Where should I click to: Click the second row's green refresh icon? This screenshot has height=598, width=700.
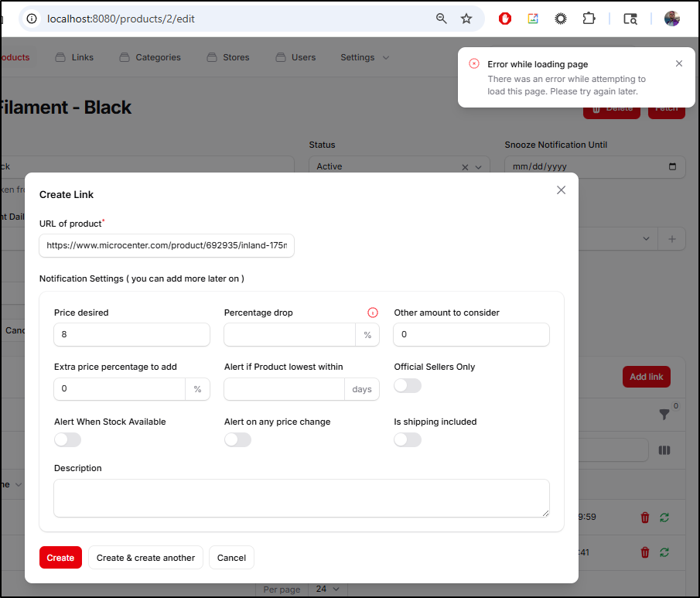[x=664, y=552]
